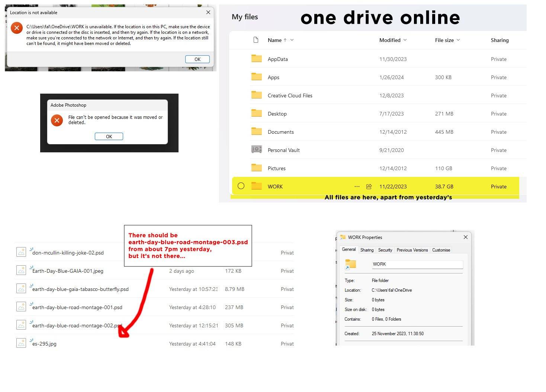Close the WORK Properties window
This screenshot has height=392, width=546.
click(x=466, y=237)
